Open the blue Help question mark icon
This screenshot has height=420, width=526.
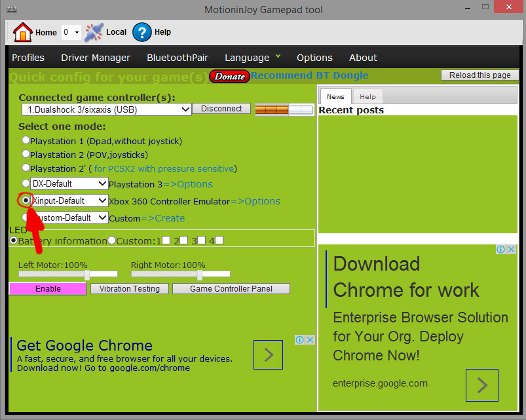142,32
